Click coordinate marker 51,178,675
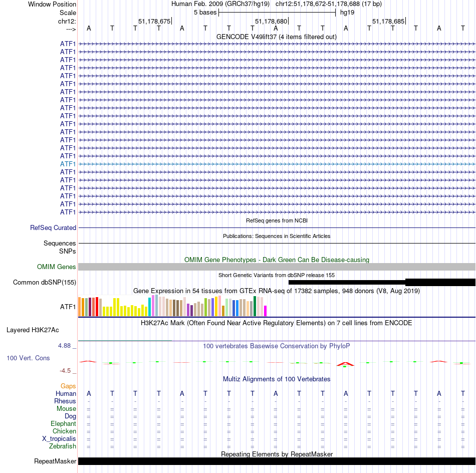 pos(154,21)
